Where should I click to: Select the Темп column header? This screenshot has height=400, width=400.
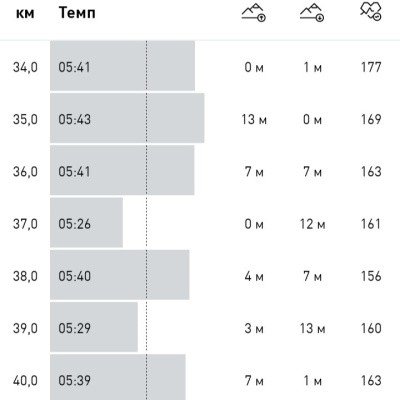click(x=77, y=13)
